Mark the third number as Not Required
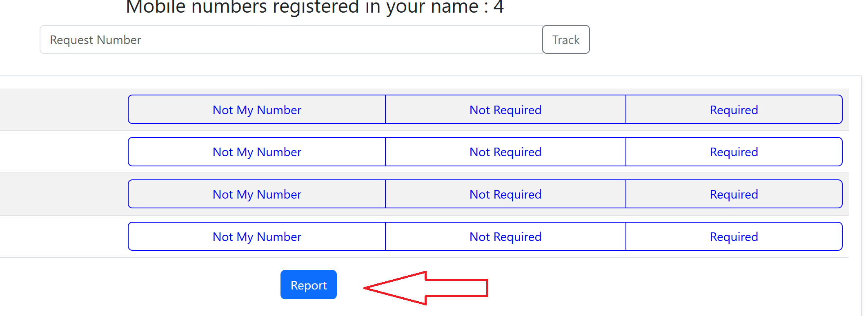Screen dimensions: 868x316 (505, 194)
